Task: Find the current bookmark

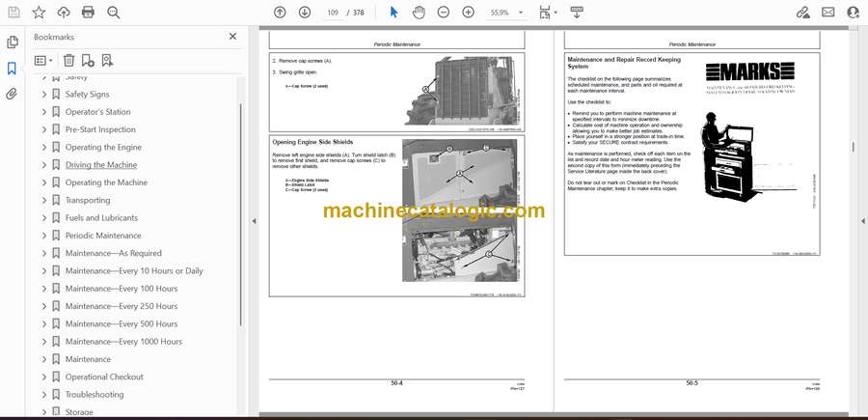Action: 107,61
